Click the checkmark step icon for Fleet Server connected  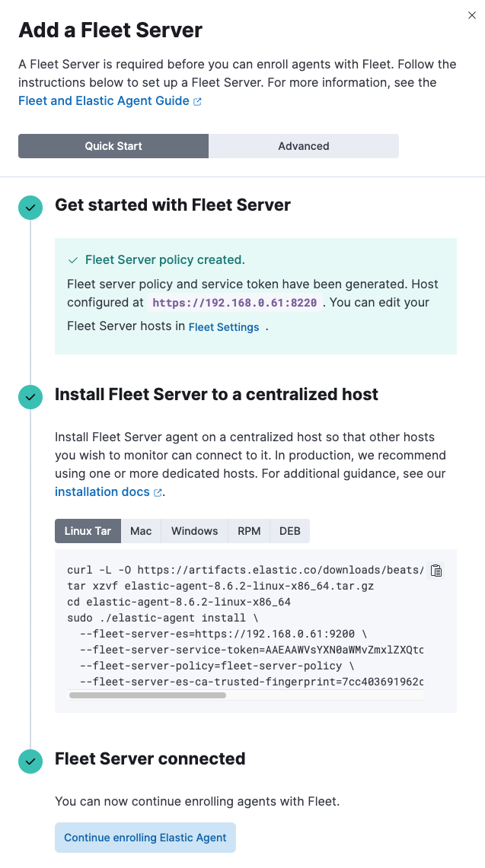(30, 761)
